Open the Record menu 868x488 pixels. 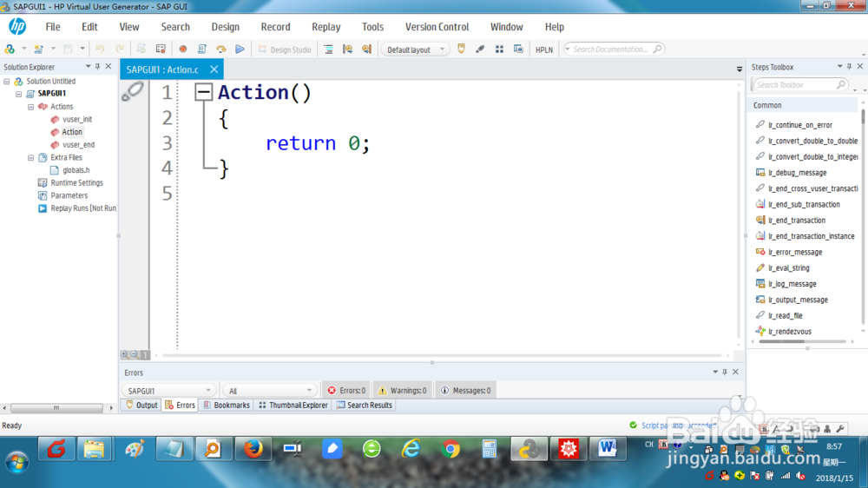[x=276, y=27]
